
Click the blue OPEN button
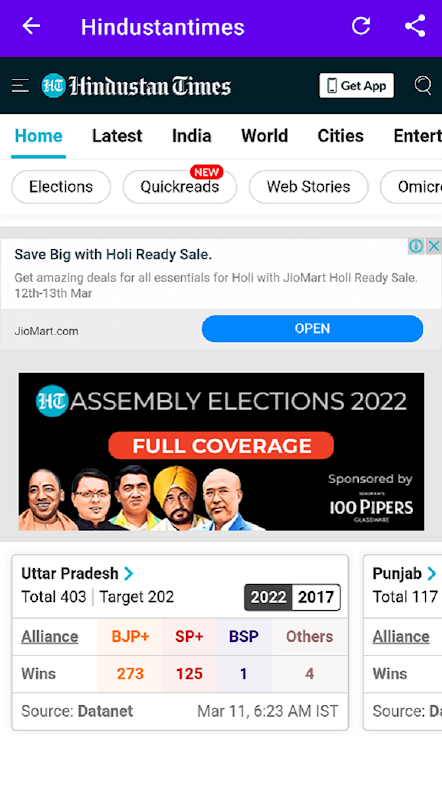312,329
